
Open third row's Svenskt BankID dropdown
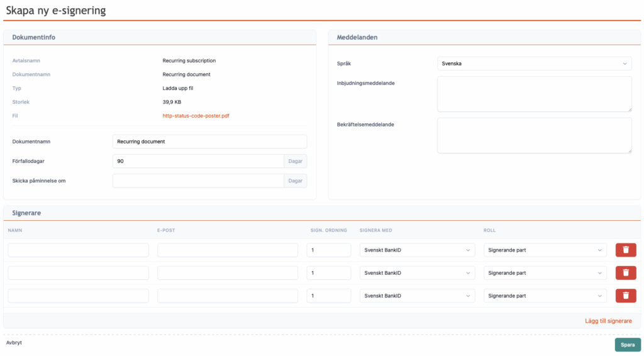(x=417, y=296)
